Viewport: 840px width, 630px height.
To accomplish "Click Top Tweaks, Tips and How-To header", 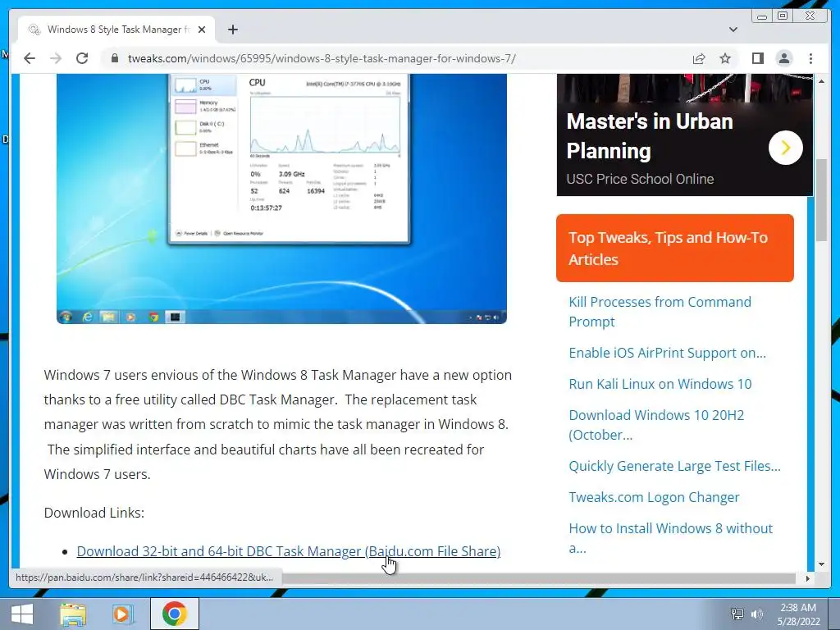I will point(674,248).
